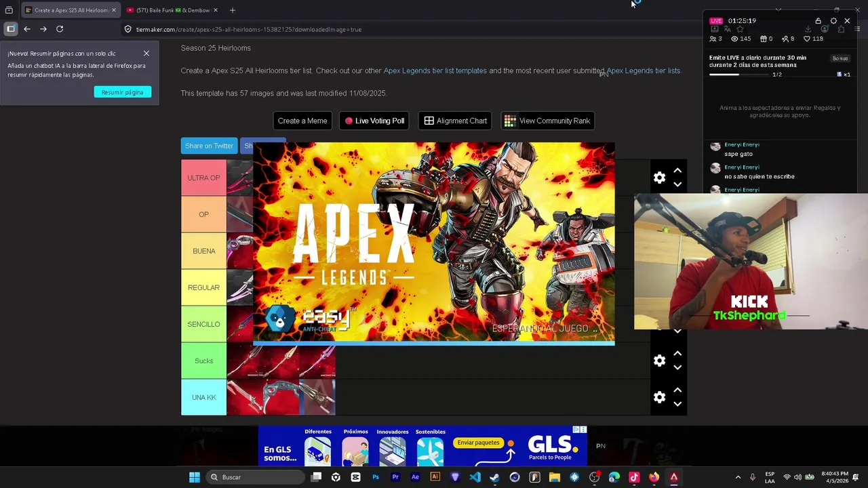Click the OP tier label
The height and width of the screenshot is (488, 868).
(x=203, y=214)
